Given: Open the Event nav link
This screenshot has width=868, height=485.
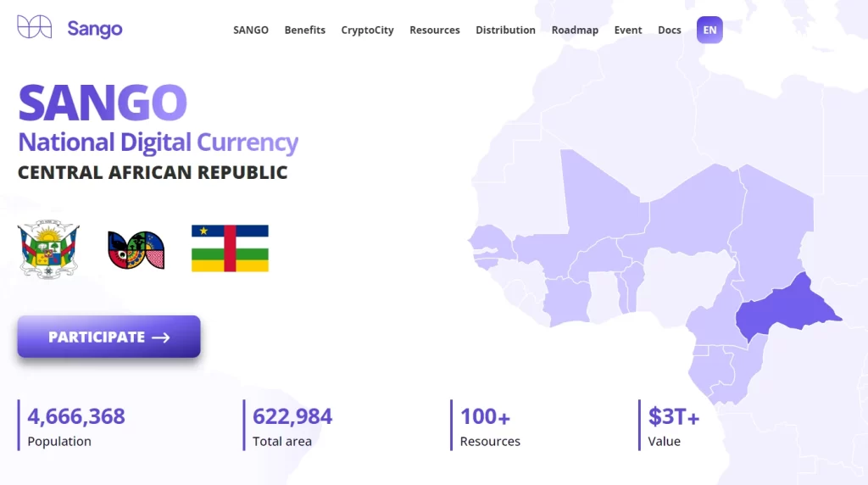Looking at the screenshot, I should coord(628,30).
